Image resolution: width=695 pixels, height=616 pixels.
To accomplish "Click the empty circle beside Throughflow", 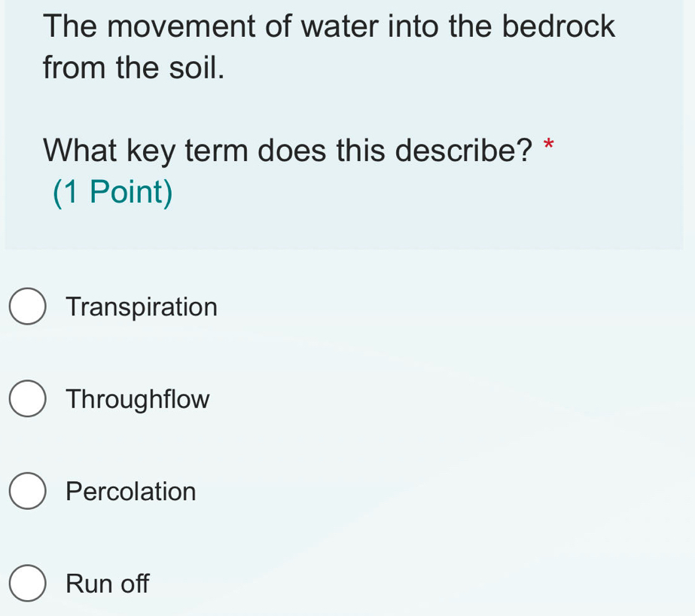I will 27,399.
